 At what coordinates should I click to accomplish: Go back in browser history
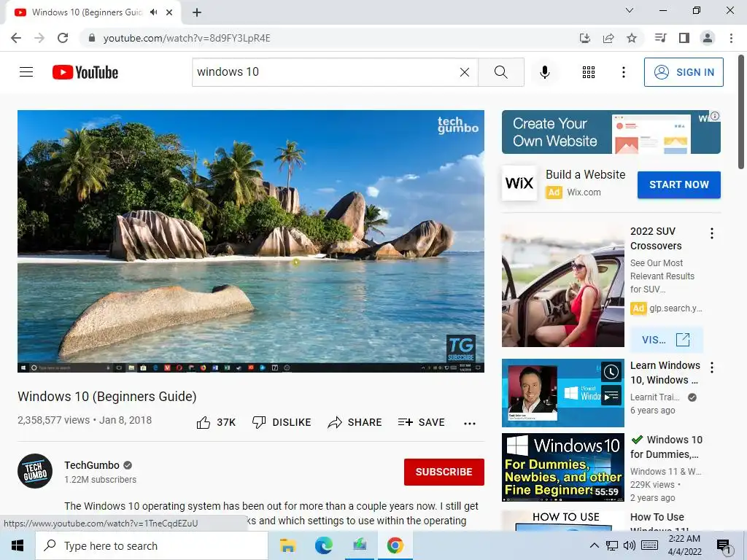16,38
